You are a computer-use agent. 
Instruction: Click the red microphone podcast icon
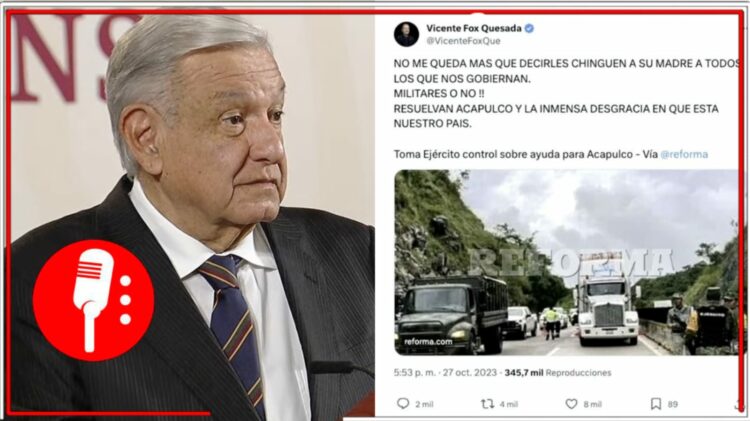click(x=93, y=300)
